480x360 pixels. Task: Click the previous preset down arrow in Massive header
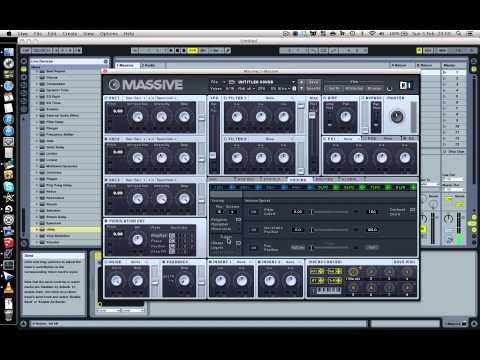click(301, 88)
